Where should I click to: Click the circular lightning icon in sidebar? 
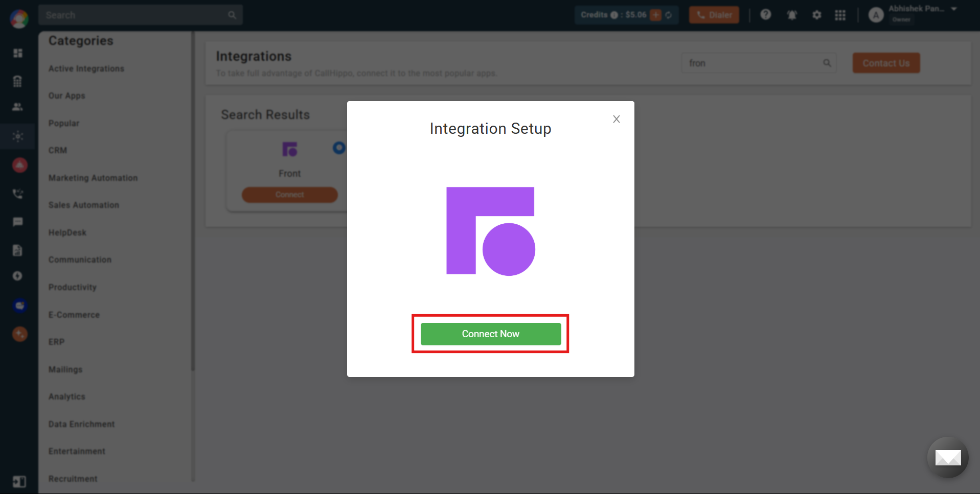pyautogui.click(x=18, y=276)
